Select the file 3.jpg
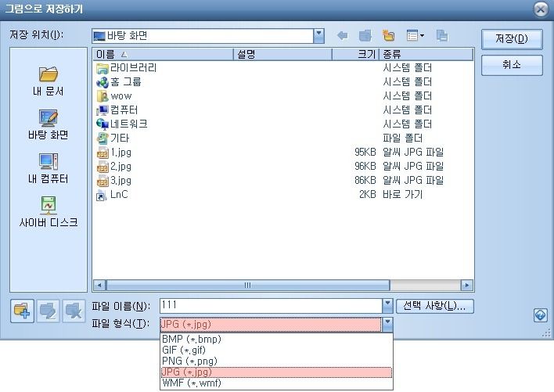 point(113,181)
